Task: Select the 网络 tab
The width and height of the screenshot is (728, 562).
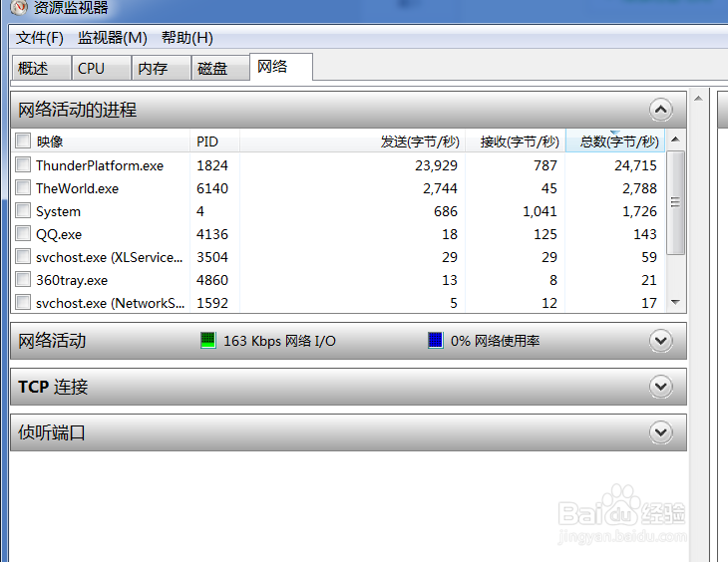Action: 281,67
